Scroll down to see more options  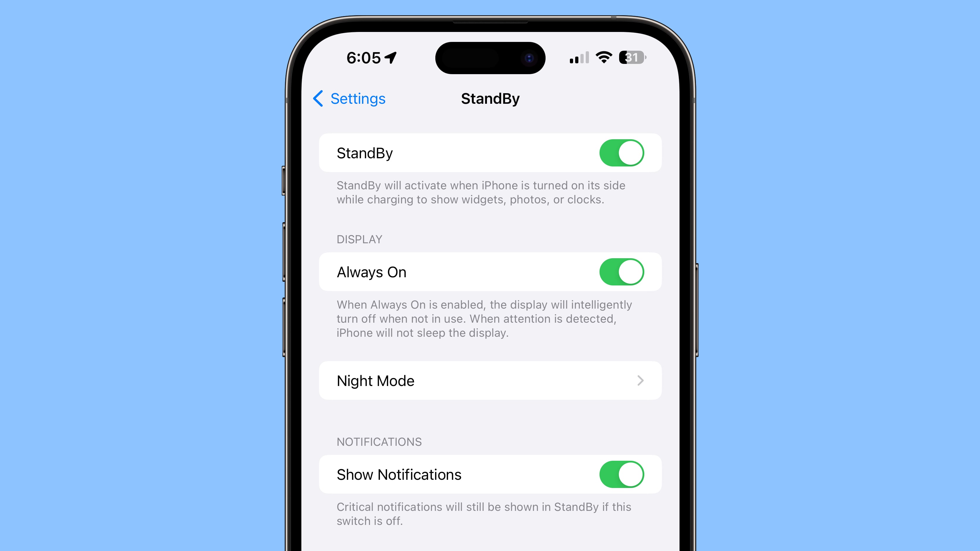pos(490,531)
